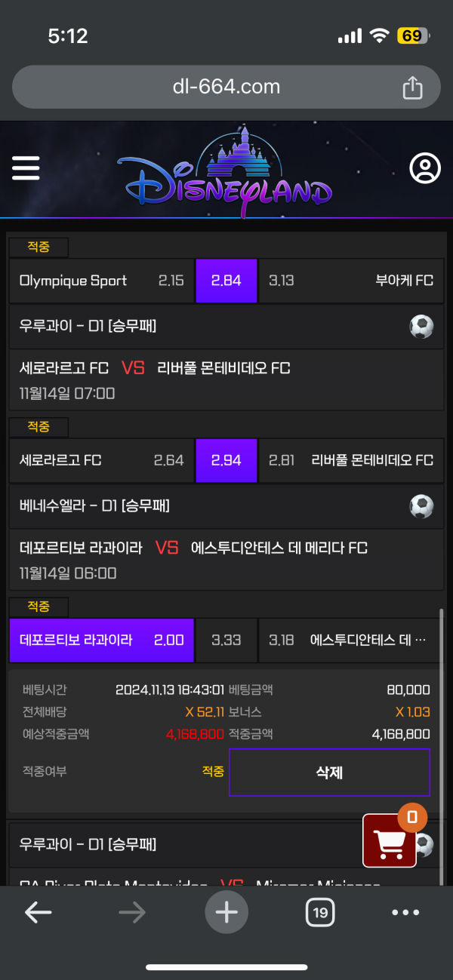Select draw odds 3.33 for 라과이라 match
Screen dimensions: 453x980
(226, 640)
